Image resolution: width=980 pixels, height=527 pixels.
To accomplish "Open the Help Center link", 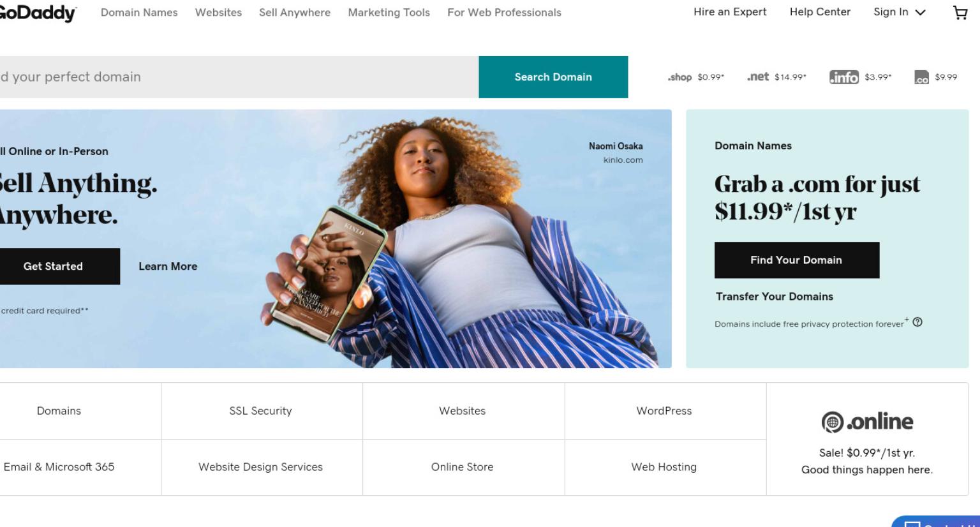I will [x=820, y=12].
